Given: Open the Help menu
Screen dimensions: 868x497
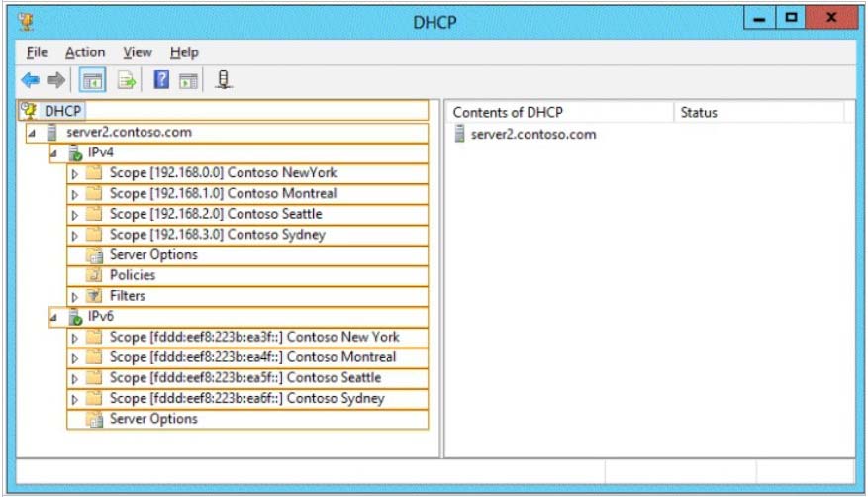Looking at the screenshot, I should (184, 52).
